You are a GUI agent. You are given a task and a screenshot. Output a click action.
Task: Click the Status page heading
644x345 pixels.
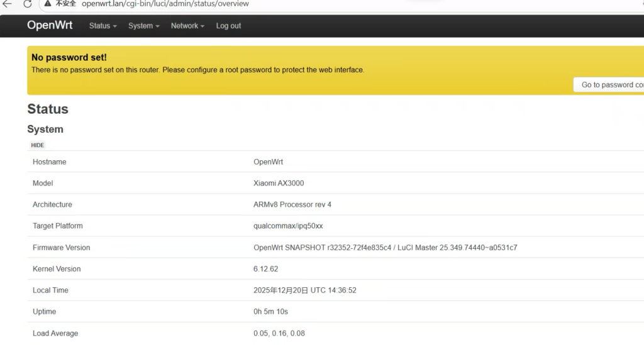tap(48, 109)
